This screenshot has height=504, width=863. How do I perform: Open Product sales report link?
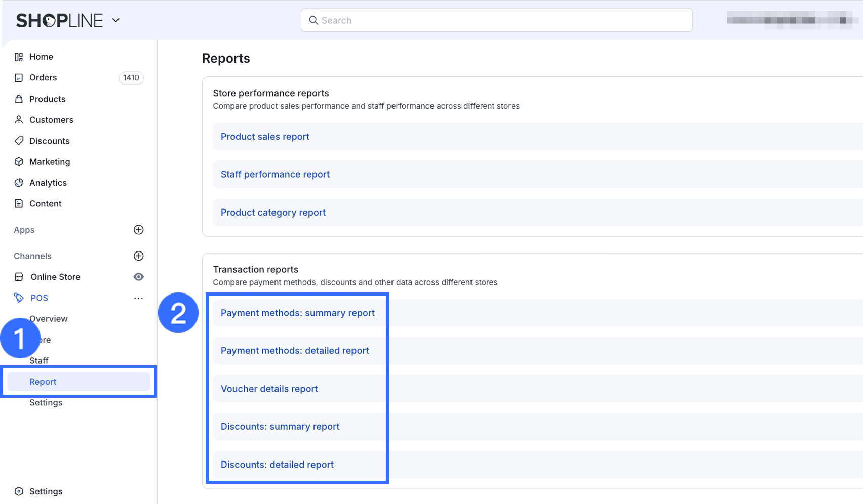[x=265, y=137]
